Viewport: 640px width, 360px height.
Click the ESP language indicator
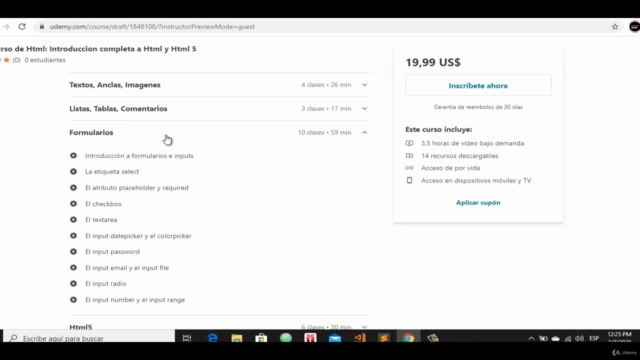(x=594, y=338)
